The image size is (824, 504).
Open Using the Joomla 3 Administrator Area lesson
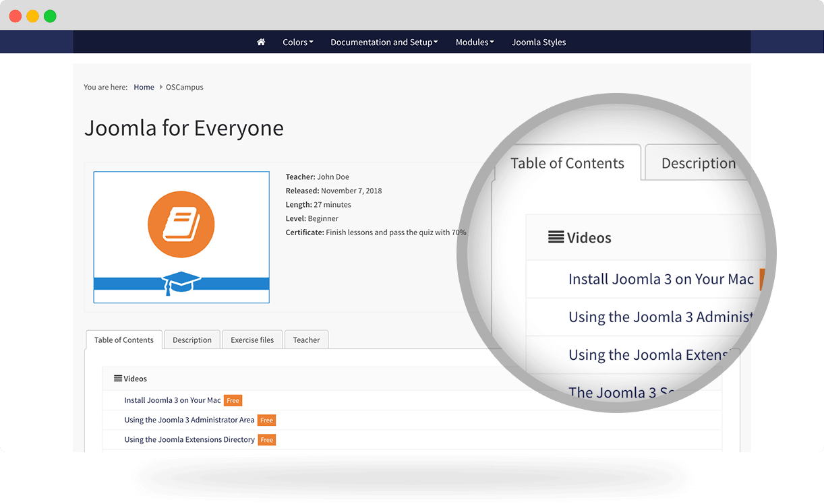[189, 420]
